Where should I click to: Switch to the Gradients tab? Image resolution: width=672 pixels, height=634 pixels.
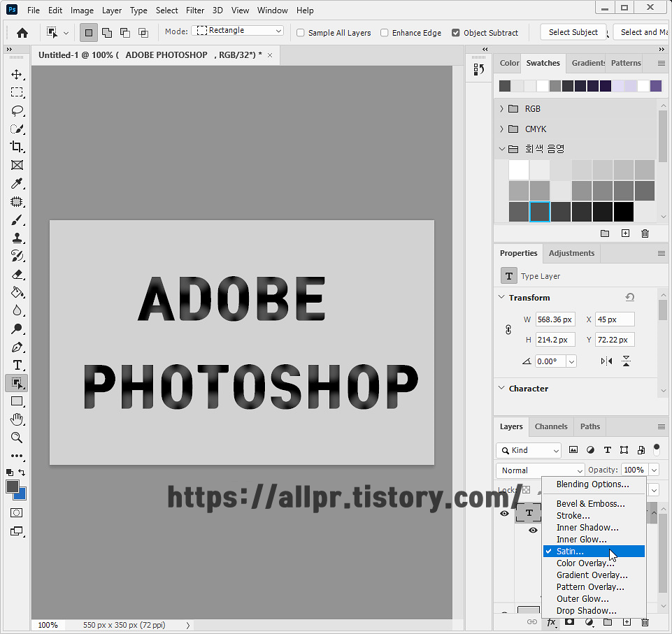[588, 63]
